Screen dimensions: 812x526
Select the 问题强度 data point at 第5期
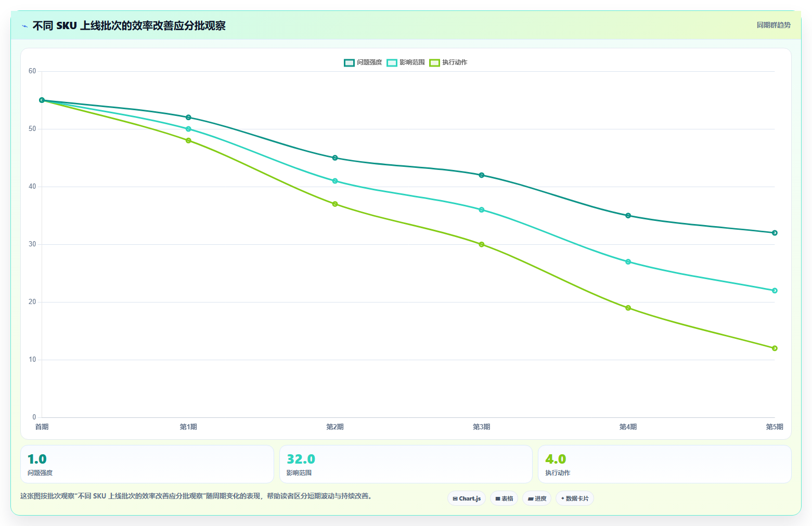(775, 233)
